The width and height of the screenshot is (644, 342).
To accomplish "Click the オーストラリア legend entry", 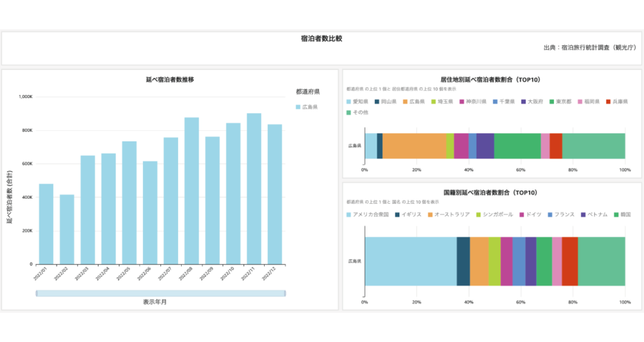I will (x=449, y=214).
